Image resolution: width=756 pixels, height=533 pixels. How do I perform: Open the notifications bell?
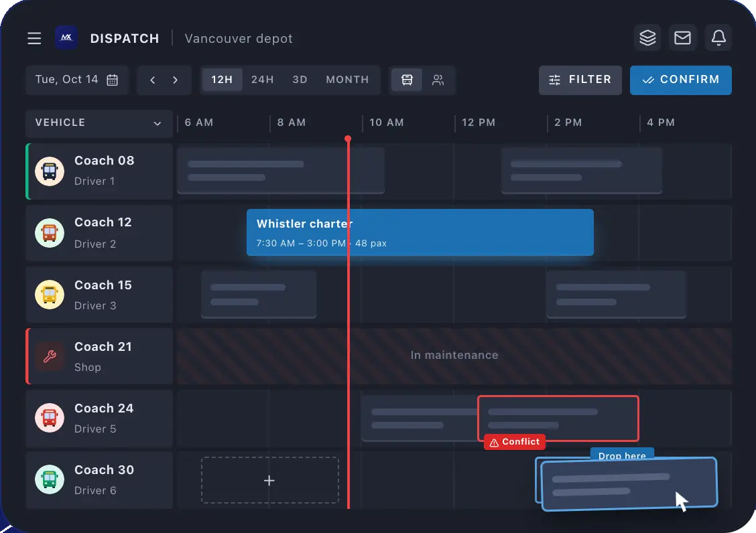[x=718, y=37]
